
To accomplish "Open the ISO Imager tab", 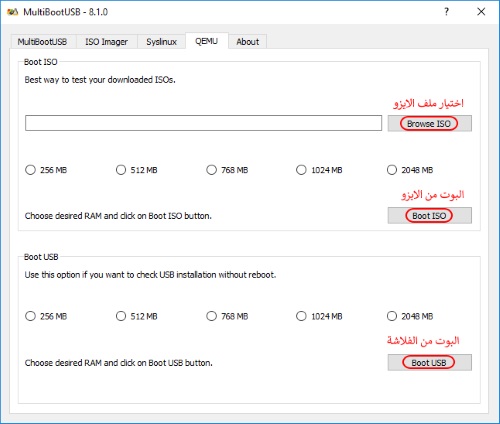I will click(107, 42).
